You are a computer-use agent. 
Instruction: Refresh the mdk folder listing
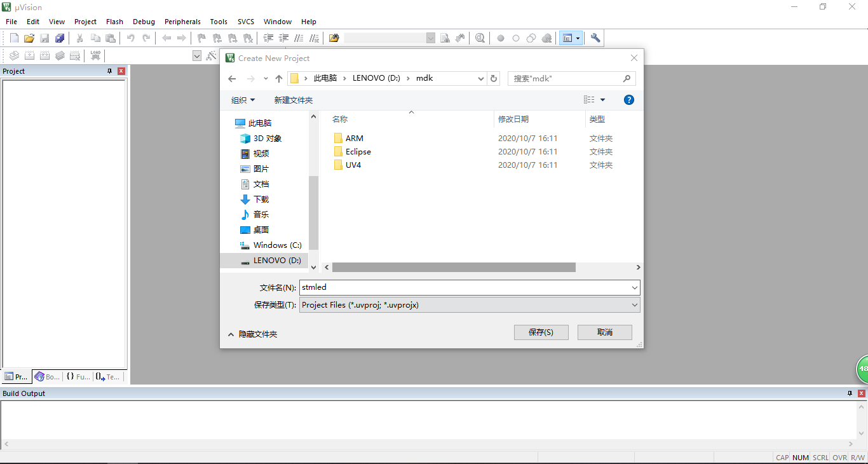coord(494,79)
